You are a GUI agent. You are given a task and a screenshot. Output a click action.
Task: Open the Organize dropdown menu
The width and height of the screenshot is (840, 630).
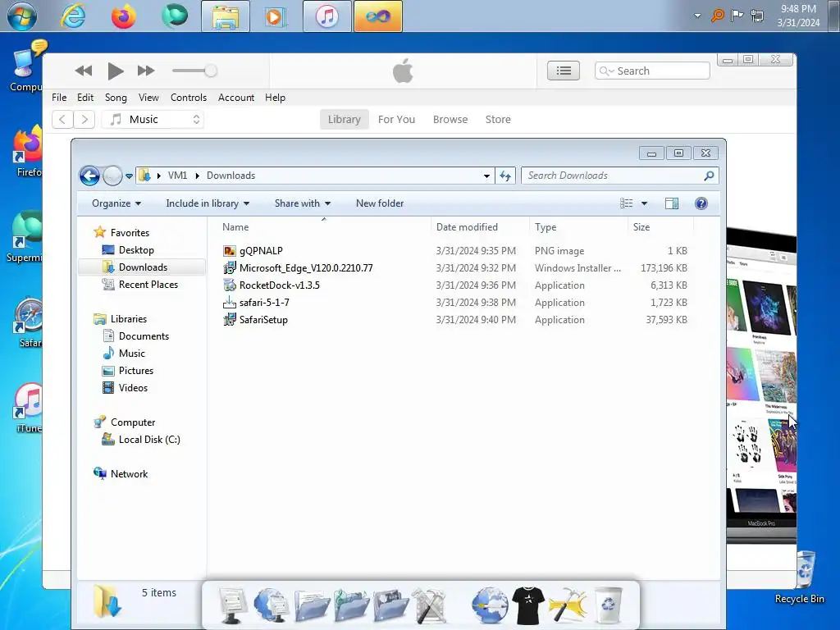coord(116,203)
